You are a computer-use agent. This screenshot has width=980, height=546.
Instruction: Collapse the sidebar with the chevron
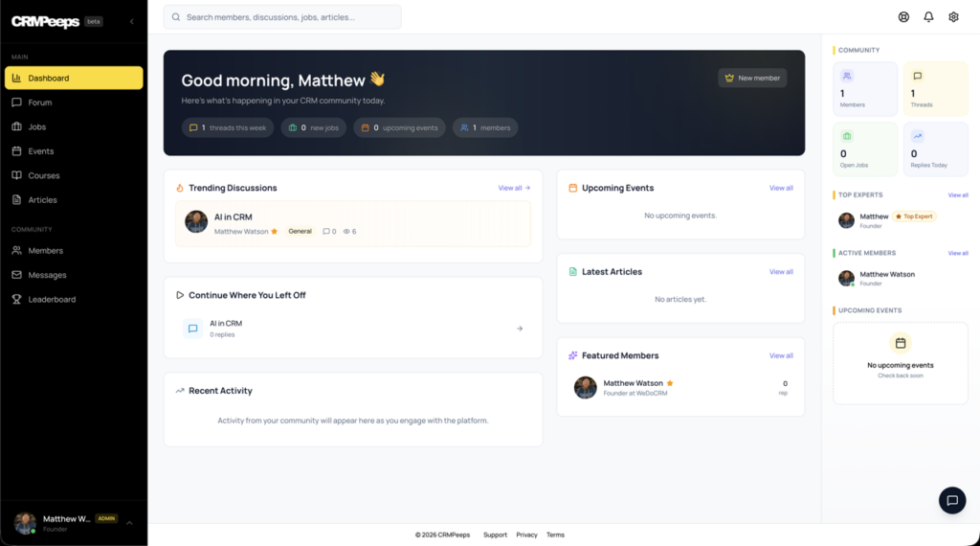click(131, 21)
